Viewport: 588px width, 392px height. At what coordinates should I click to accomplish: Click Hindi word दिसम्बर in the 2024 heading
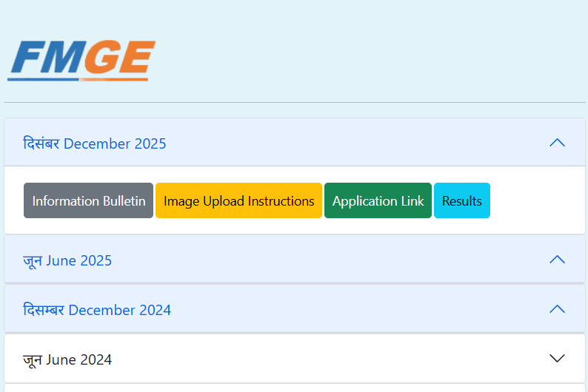pos(44,310)
